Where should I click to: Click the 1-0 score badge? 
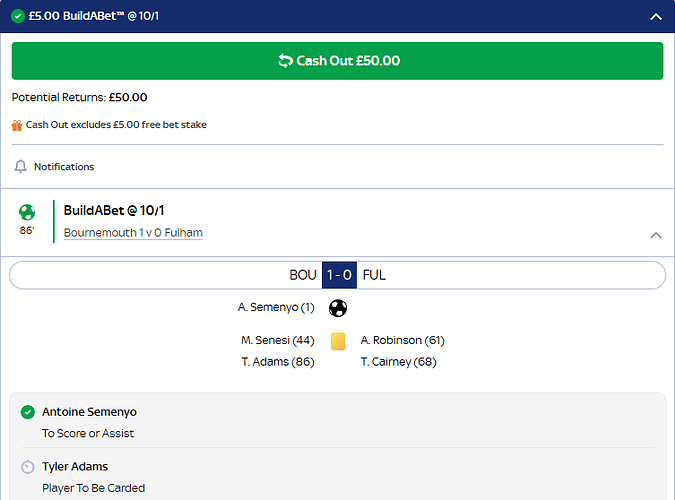click(339, 275)
